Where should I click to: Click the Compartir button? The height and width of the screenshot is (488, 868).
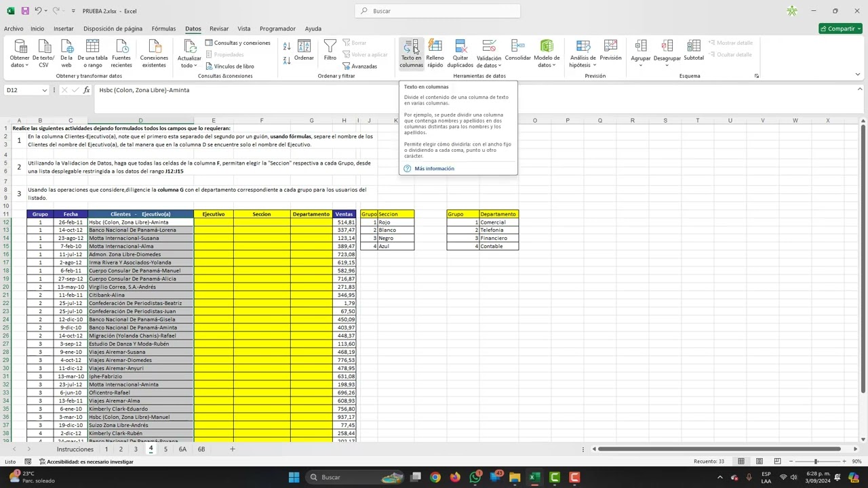(x=840, y=28)
